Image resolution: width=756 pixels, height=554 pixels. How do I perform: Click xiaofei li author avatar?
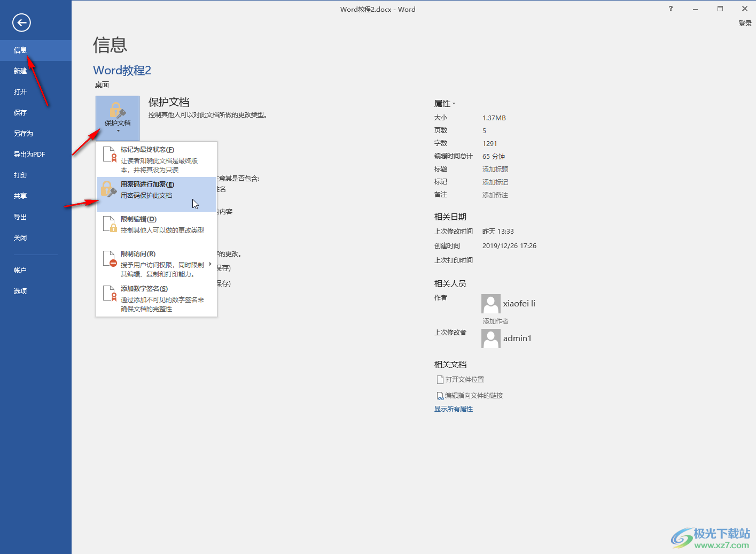491,304
